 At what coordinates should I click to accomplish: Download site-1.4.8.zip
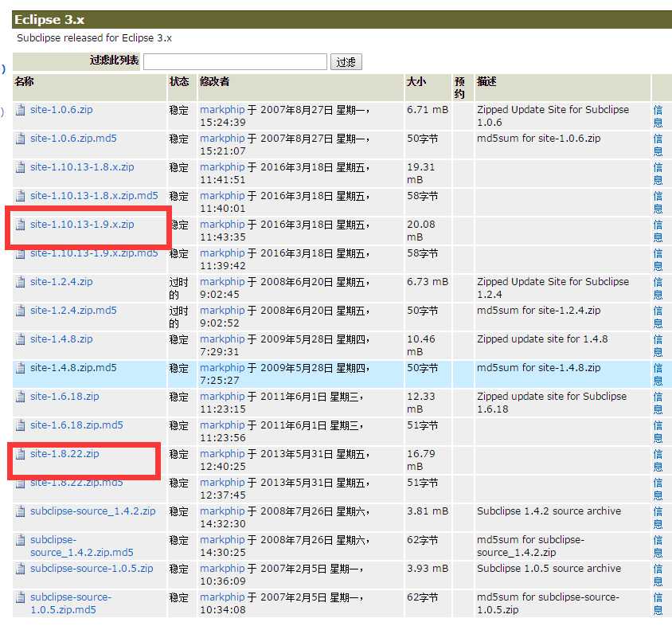(x=61, y=339)
